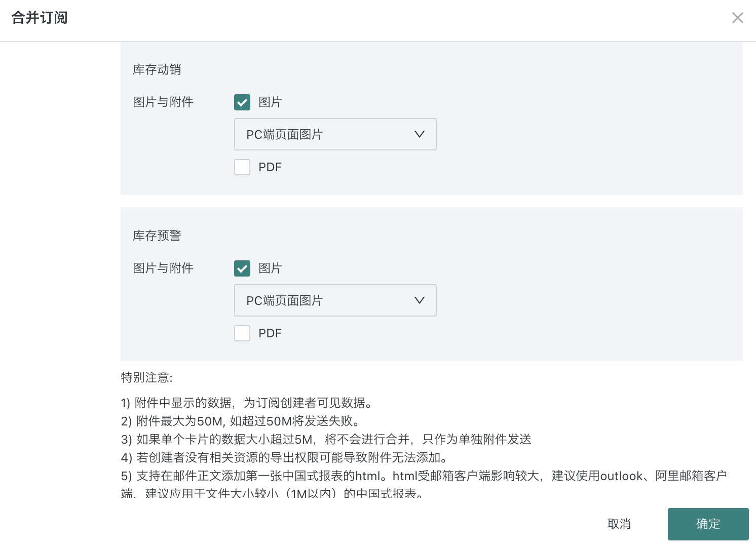756x546 pixels.
Task: Select the 库存动销 section heading
Action: [x=157, y=69]
